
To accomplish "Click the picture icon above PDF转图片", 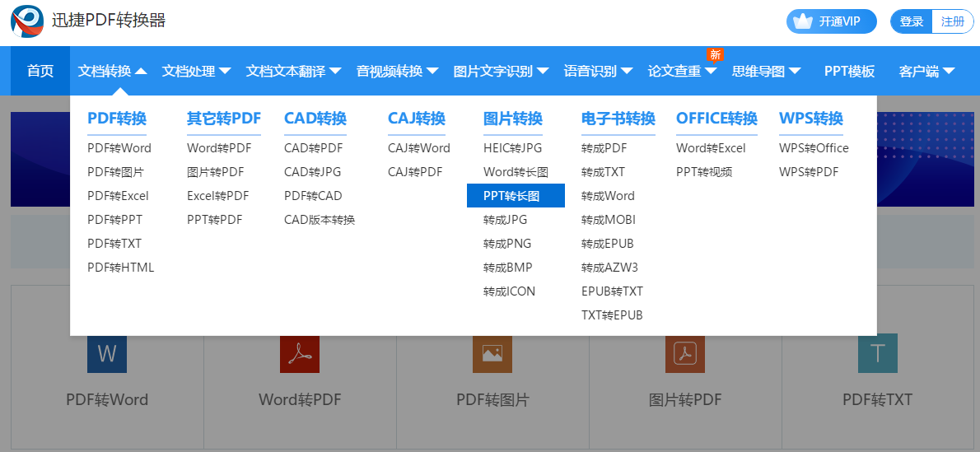I will (x=492, y=353).
